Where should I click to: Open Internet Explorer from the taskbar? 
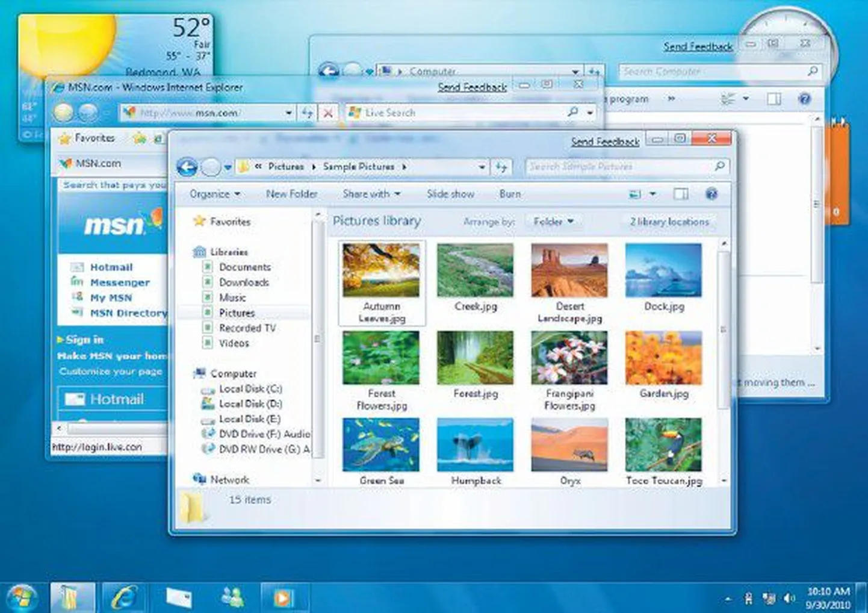(x=125, y=597)
